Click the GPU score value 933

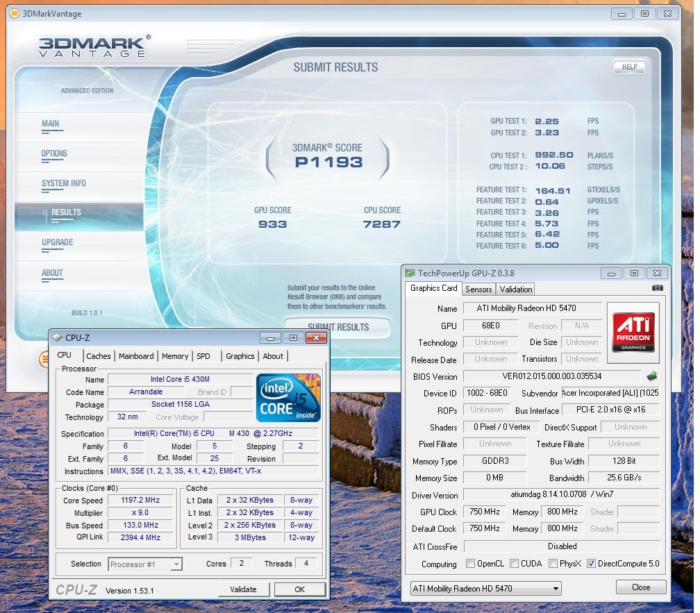[272, 224]
